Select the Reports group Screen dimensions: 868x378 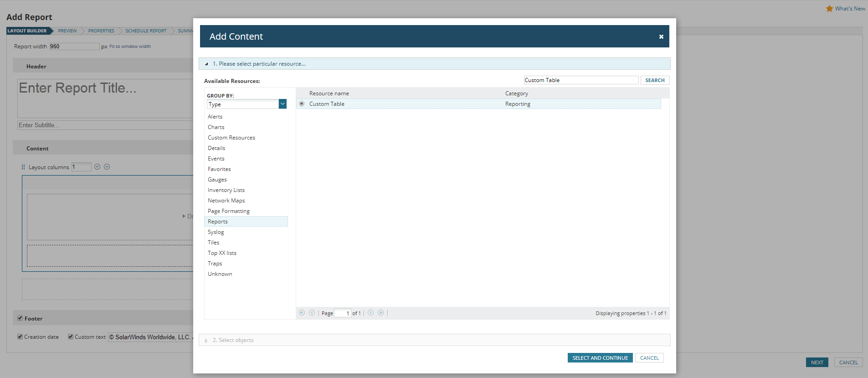tap(246, 222)
